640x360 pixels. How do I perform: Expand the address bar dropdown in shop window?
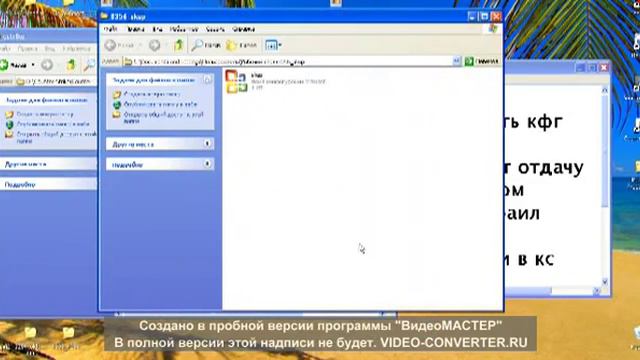[456, 62]
